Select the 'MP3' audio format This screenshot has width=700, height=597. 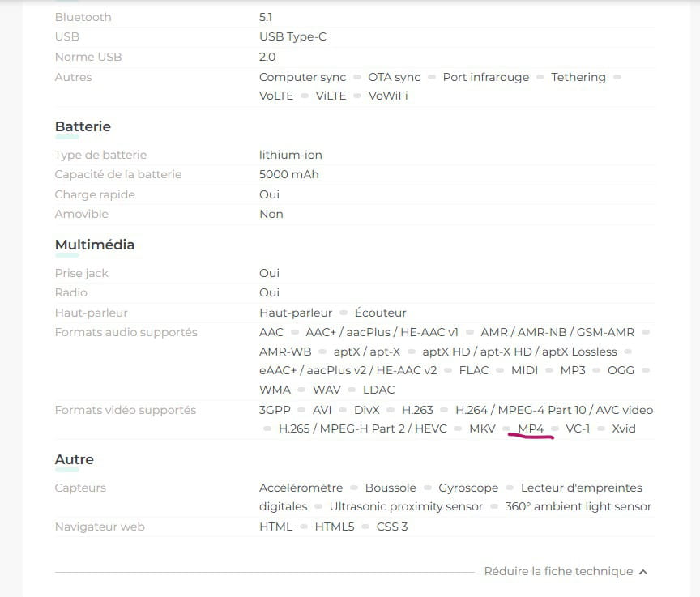point(573,370)
